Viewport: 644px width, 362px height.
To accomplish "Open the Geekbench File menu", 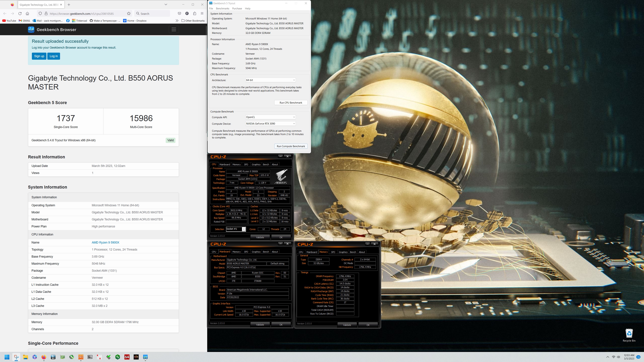I will pos(211,9).
